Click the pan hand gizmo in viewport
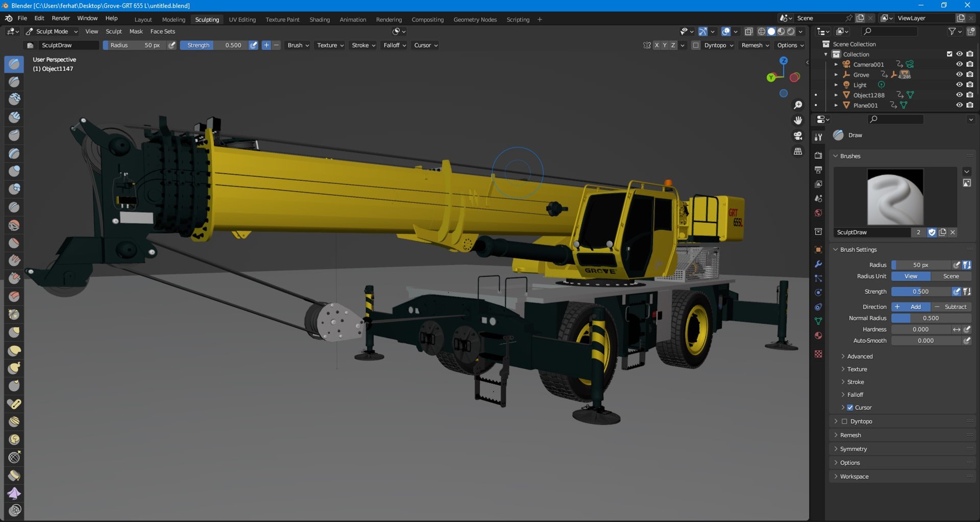This screenshot has width=980, height=522. coord(798,121)
